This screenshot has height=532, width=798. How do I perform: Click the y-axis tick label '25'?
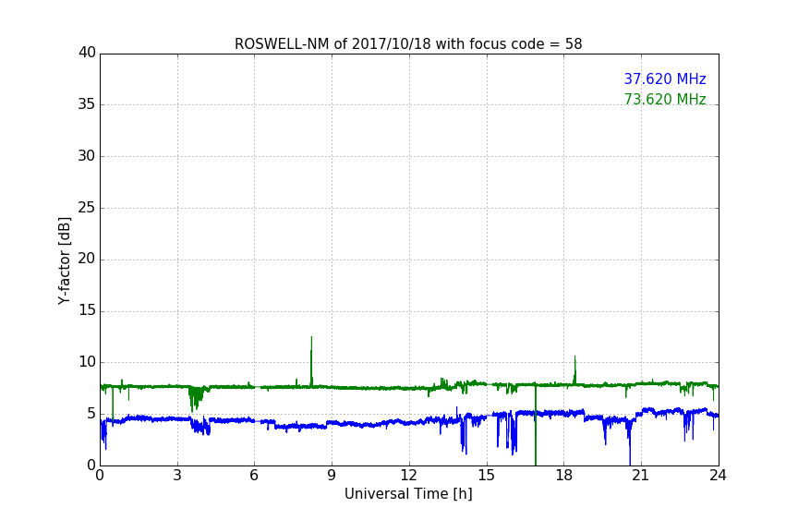[87, 208]
